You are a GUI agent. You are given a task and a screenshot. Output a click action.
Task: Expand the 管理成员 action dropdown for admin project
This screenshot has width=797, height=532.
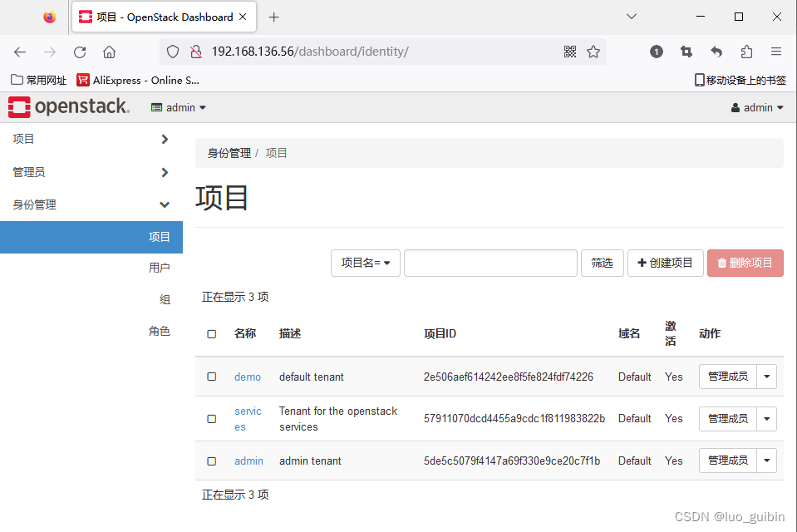tap(766, 460)
